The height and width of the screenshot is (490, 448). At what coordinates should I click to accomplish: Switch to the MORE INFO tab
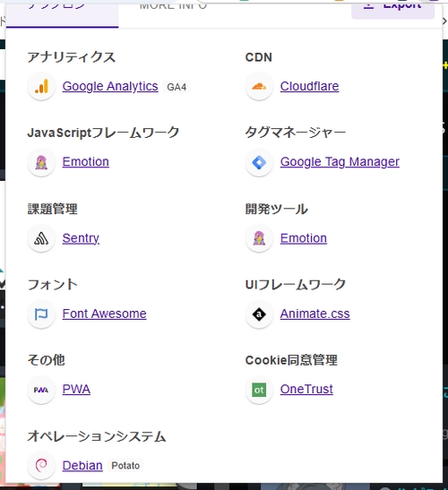tap(173, 6)
